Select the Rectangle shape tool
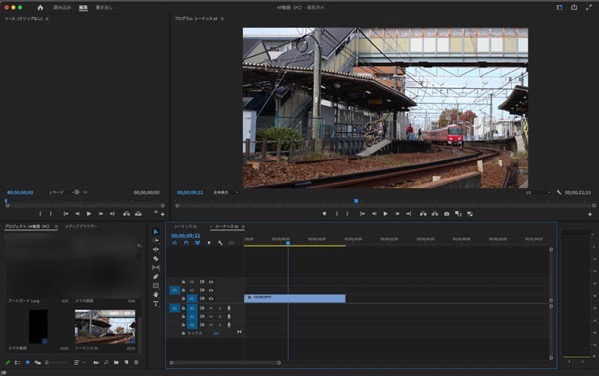This screenshot has width=599, height=376. point(155,285)
